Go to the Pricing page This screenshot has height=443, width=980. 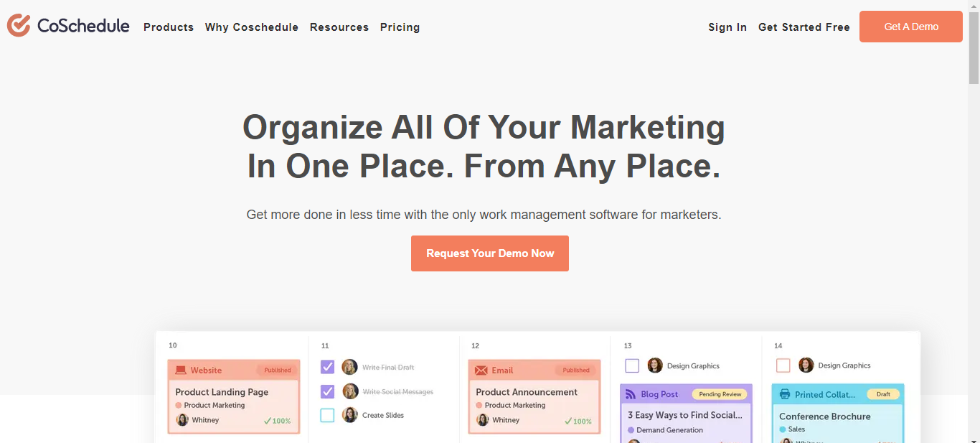click(400, 27)
